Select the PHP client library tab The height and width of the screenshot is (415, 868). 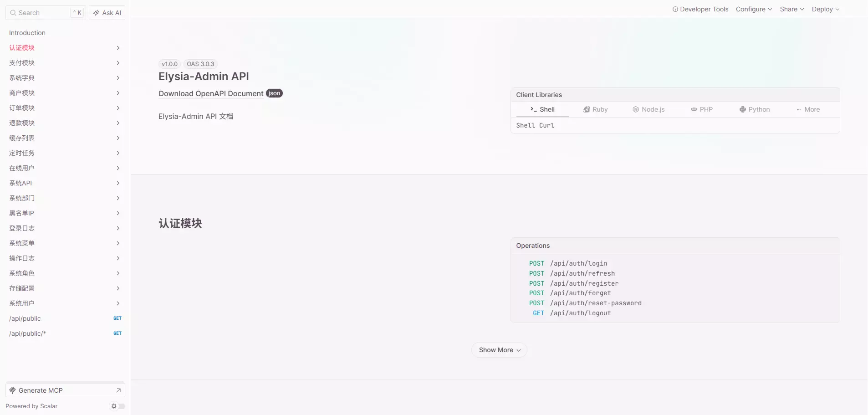point(702,109)
